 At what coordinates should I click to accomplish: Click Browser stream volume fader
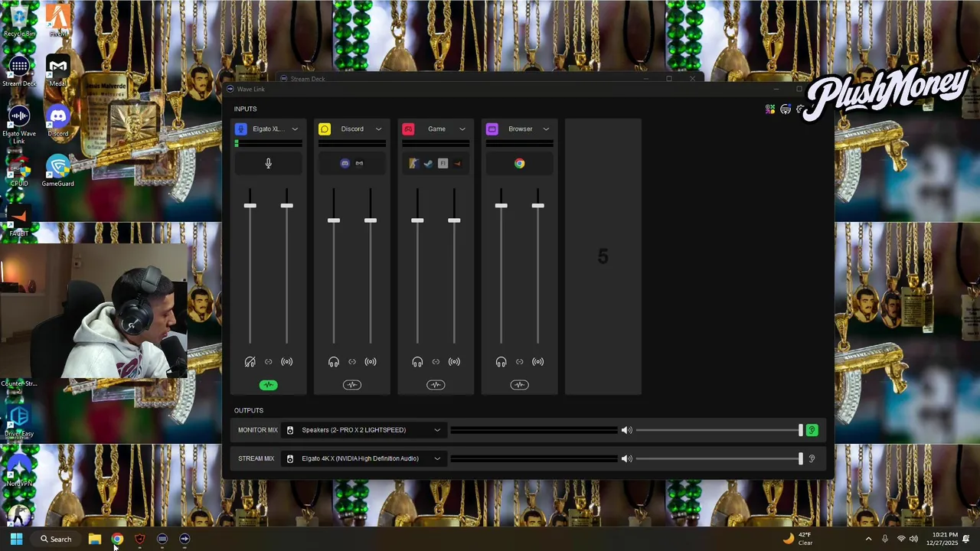click(x=537, y=205)
